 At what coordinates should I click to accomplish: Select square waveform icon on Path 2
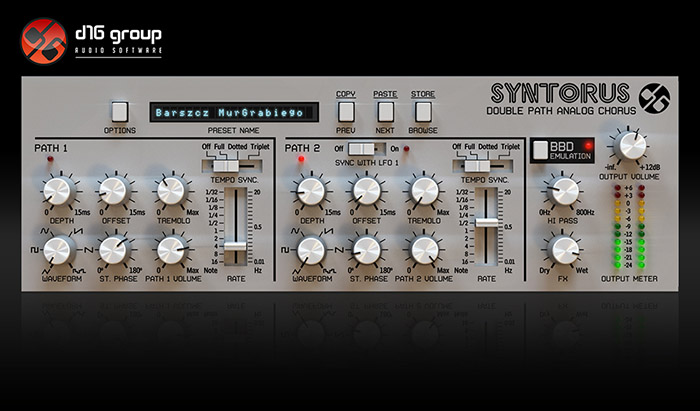(x=285, y=250)
